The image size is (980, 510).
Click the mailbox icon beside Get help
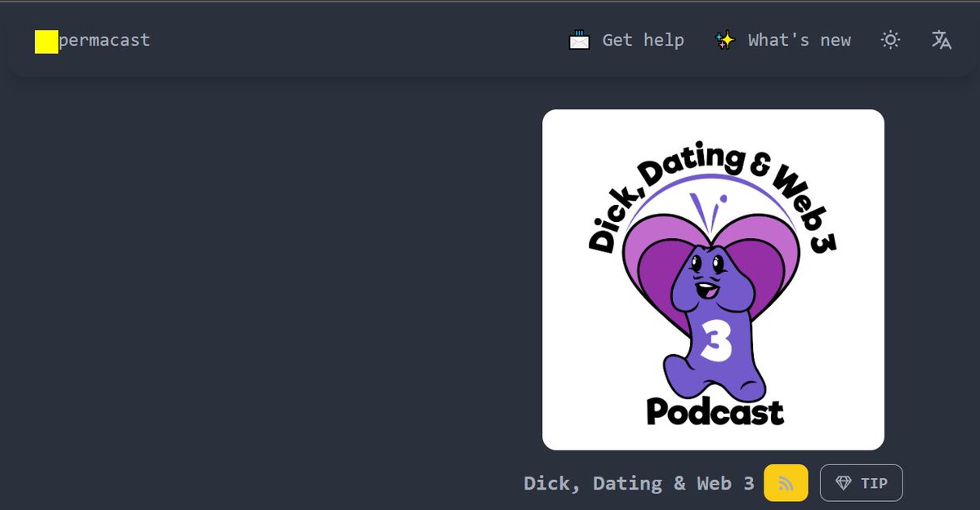(579, 40)
